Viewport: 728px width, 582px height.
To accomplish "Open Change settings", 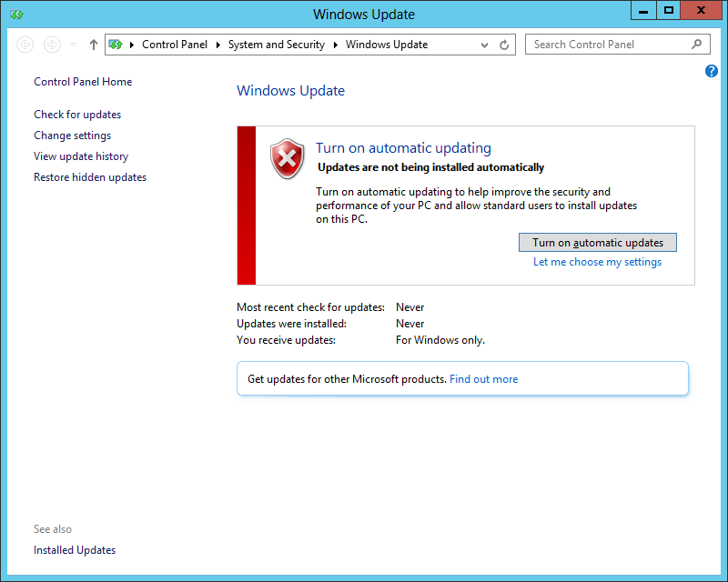I will coord(73,135).
